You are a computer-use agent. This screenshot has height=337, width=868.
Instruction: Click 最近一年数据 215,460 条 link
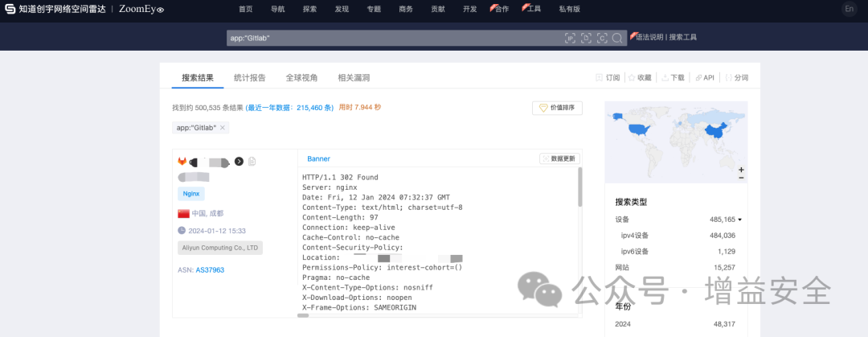pyautogui.click(x=289, y=108)
